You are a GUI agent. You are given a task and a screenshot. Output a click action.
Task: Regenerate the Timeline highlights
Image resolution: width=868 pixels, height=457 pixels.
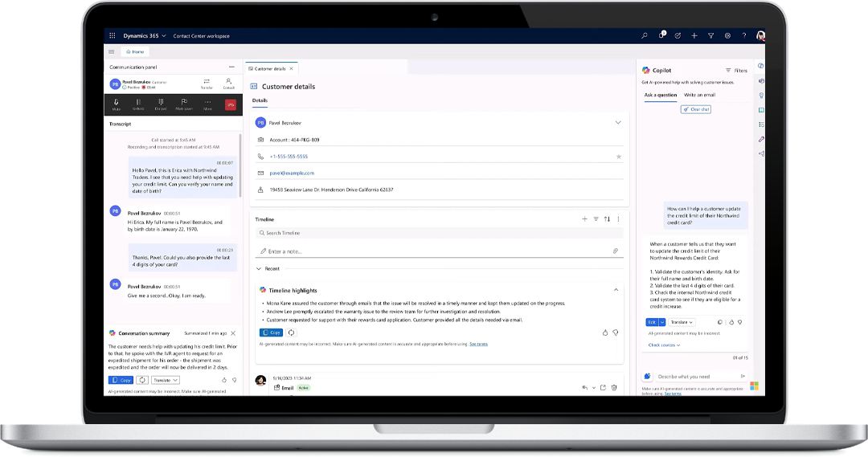tap(291, 333)
